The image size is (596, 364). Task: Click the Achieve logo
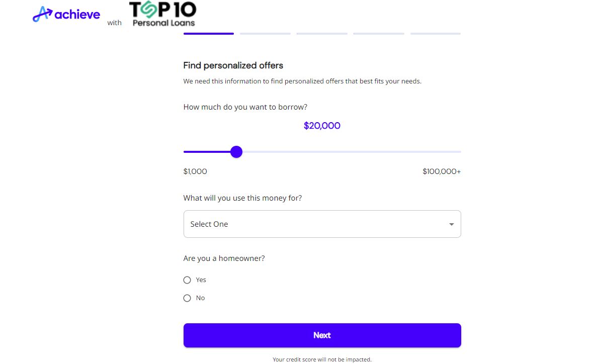(x=66, y=15)
